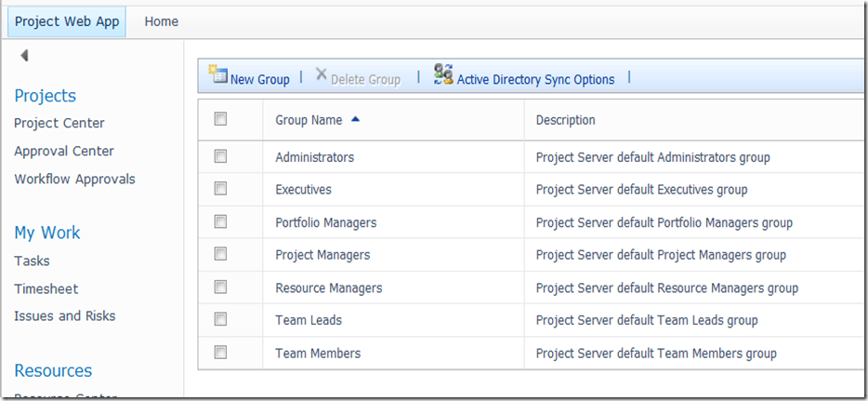Open Project Center in sidebar
The image size is (868, 401).
point(59,123)
